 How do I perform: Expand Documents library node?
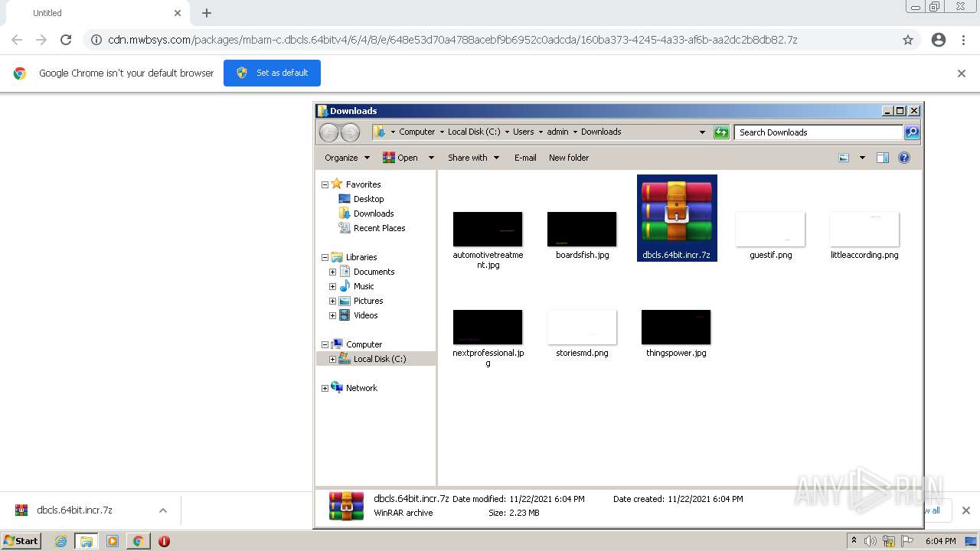click(332, 272)
